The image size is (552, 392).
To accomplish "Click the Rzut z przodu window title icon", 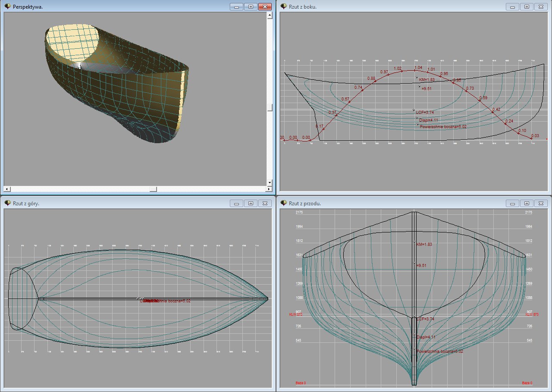I will coord(284,203).
